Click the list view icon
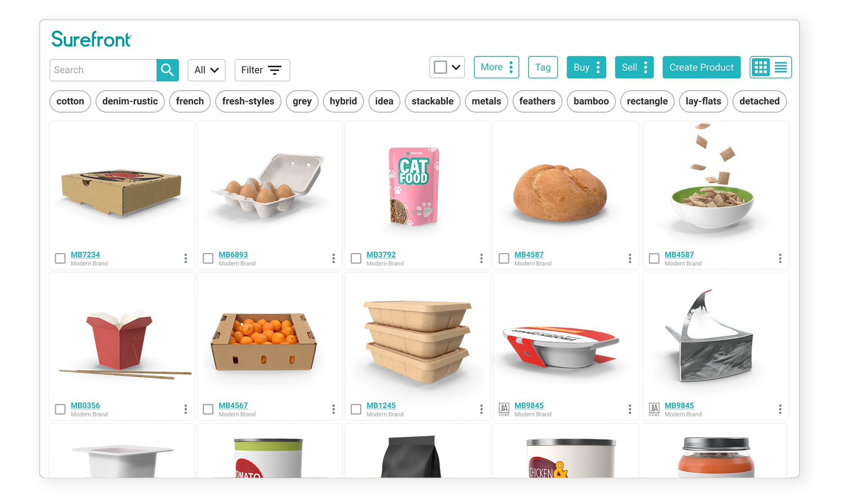851x504 pixels. tap(781, 67)
